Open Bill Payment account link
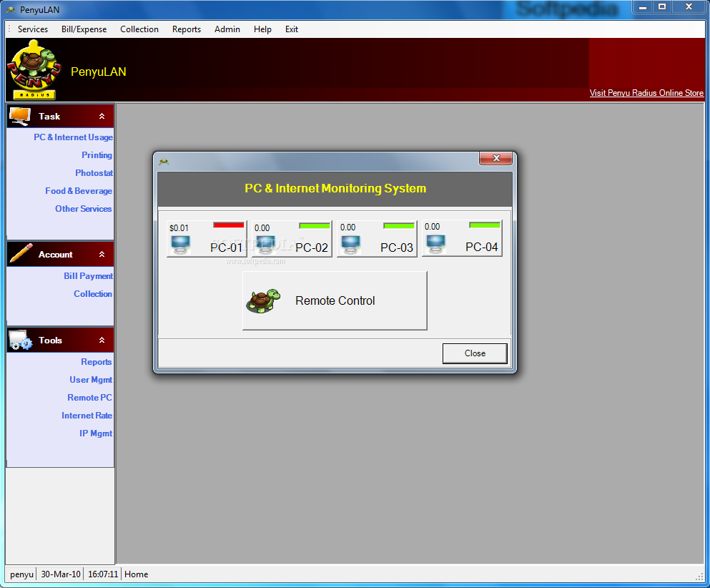710x588 pixels. [x=88, y=276]
